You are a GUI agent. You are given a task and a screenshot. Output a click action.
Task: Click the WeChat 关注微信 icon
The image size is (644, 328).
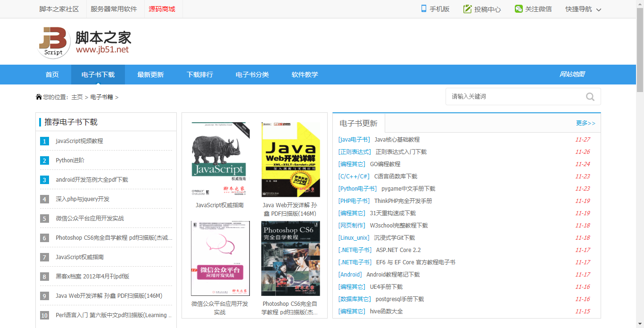point(519,8)
